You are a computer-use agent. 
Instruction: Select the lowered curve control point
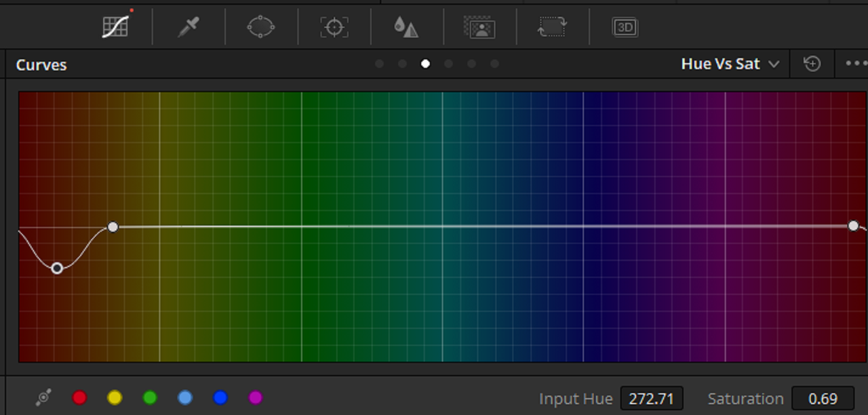(x=57, y=268)
